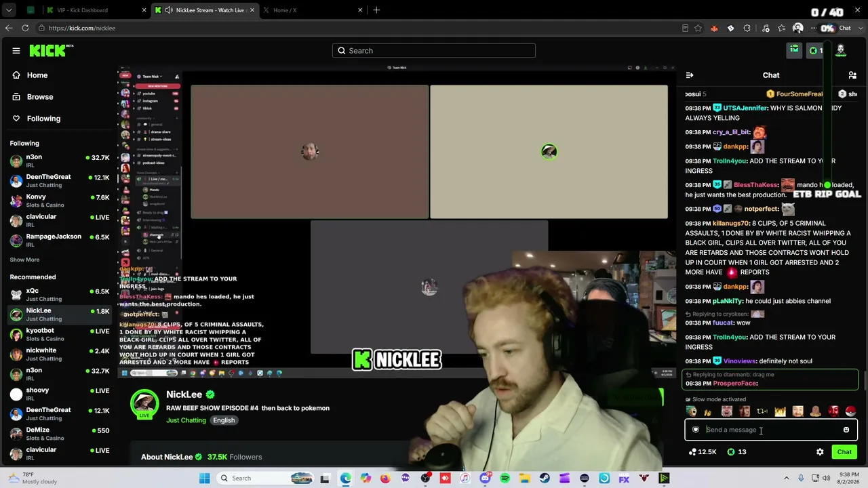868x488 pixels.
Task: Collapse the chat panel with the arrow icon
Action: click(690, 75)
